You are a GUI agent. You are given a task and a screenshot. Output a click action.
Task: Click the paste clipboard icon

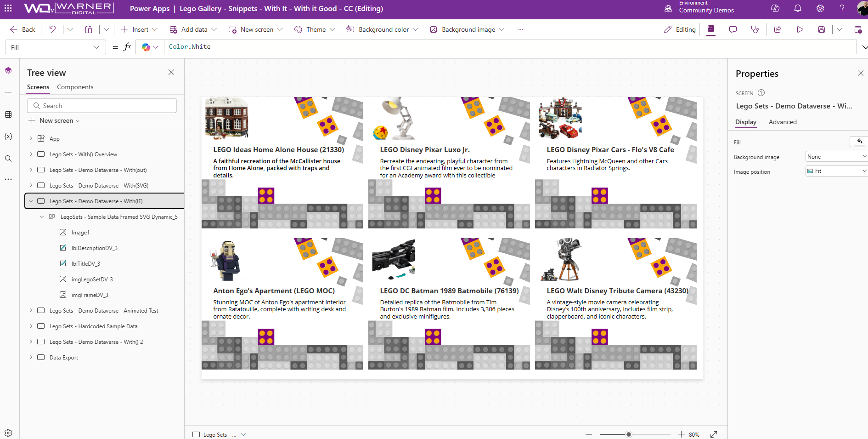click(x=89, y=29)
